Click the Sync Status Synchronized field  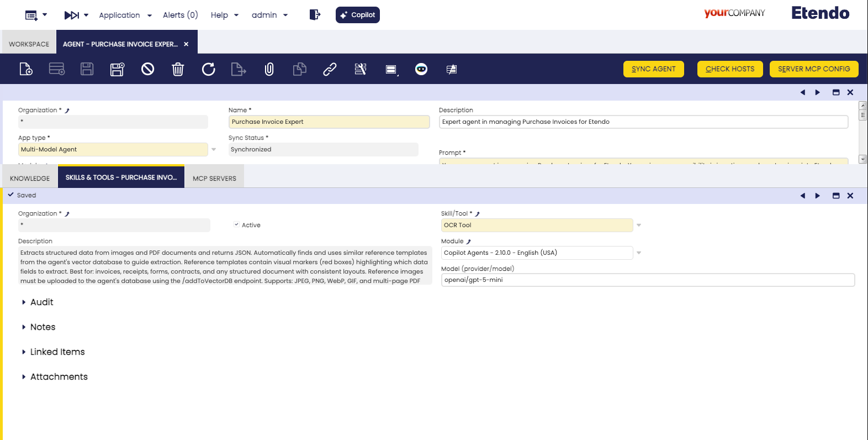[x=324, y=149]
